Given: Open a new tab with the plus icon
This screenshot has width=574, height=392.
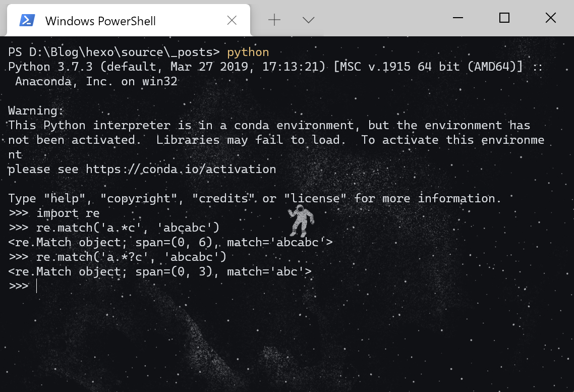Looking at the screenshot, I should tap(274, 20).
